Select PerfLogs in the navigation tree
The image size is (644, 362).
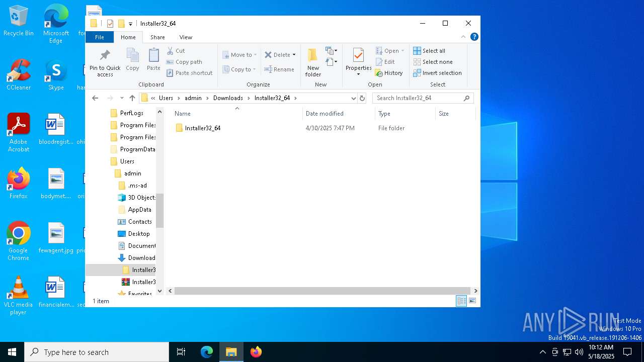coord(131,113)
